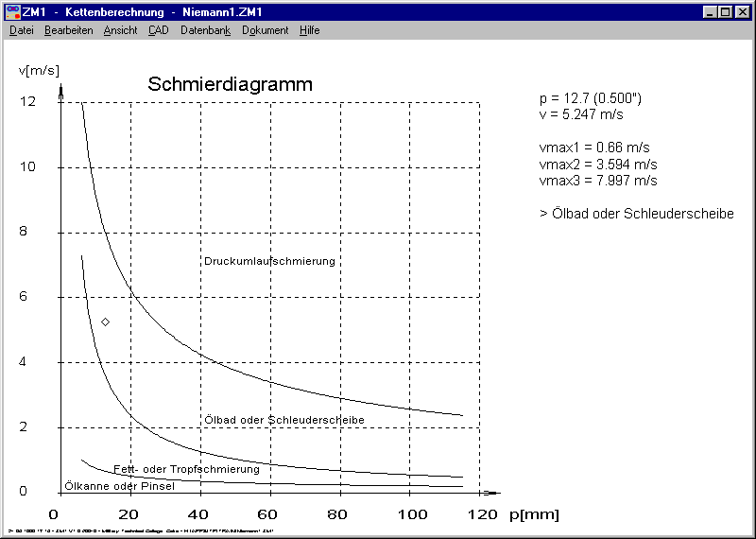Open the Datenbank menu
Screen dimensions: 756x539
[205, 30]
